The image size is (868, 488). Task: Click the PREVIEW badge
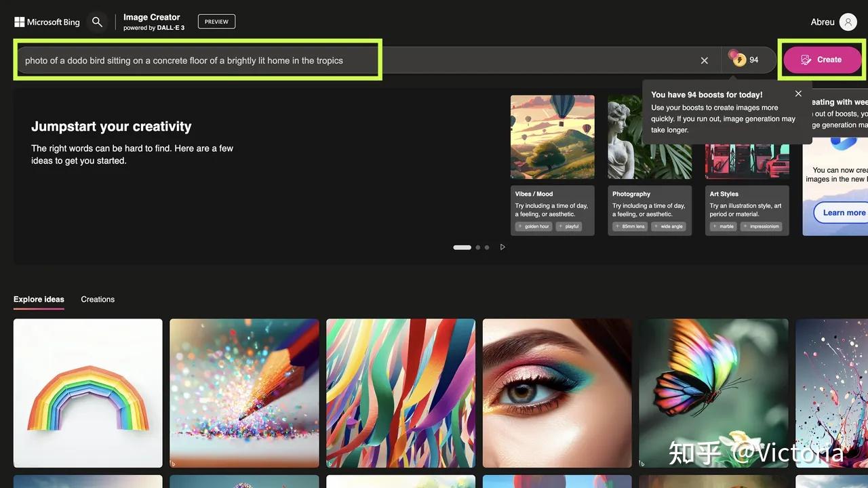pos(216,22)
